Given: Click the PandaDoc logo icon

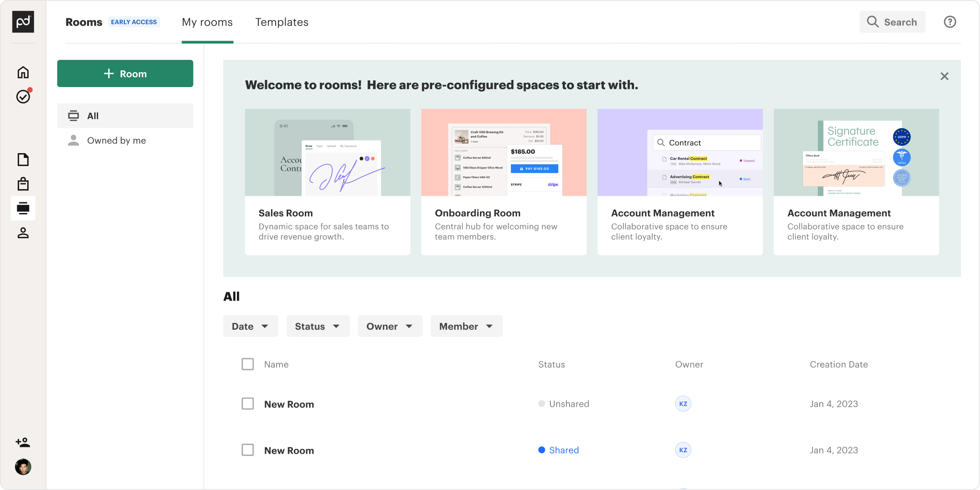Looking at the screenshot, I should pos(23,22).
